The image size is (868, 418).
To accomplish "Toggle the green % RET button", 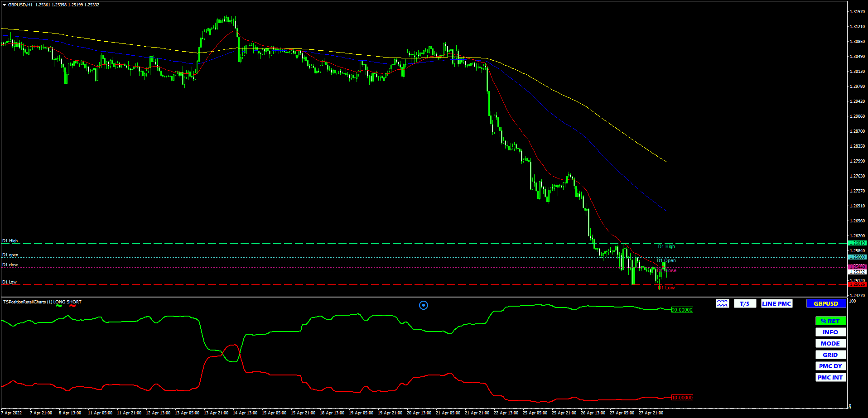I will point(830,321).
